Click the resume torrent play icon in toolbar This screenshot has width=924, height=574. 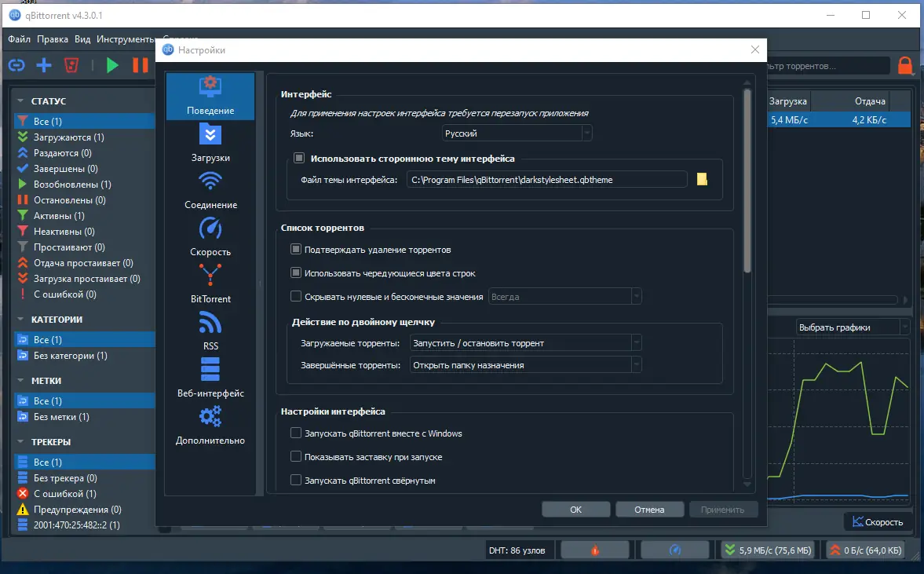(x=112, y=65)
